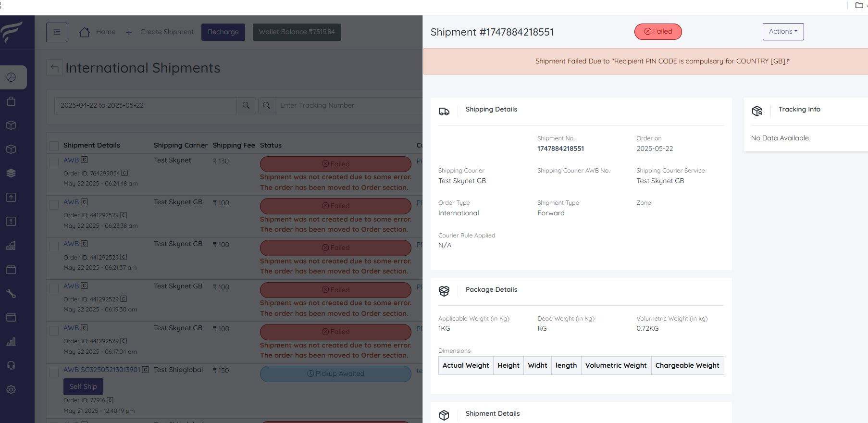This screenshot has height=423, width=868.
Task: Click the Self Ship button
Action: coord(83,386)
